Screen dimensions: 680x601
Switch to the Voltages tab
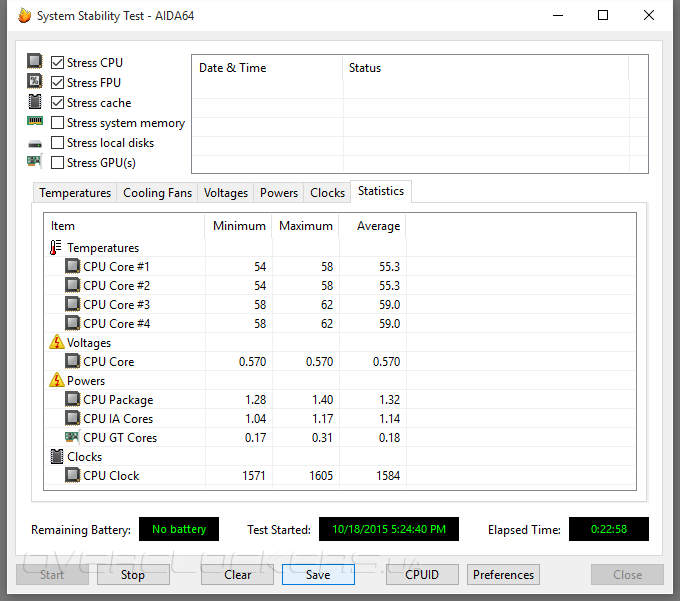[x=226, y=193]
